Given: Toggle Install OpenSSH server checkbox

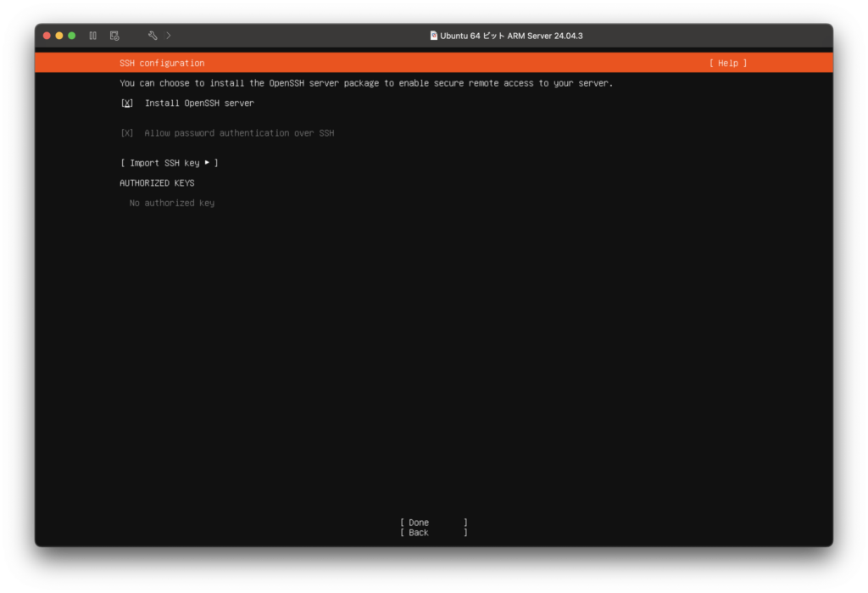Looking at the screenshot, I should (127, 103).
